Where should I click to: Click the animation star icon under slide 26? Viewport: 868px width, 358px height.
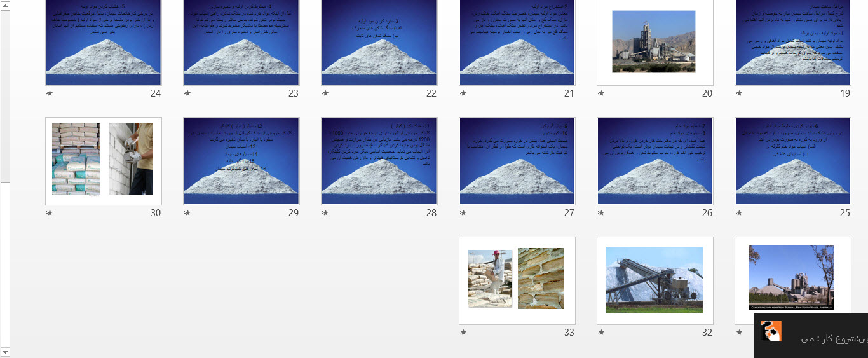(x=601, y=213)
